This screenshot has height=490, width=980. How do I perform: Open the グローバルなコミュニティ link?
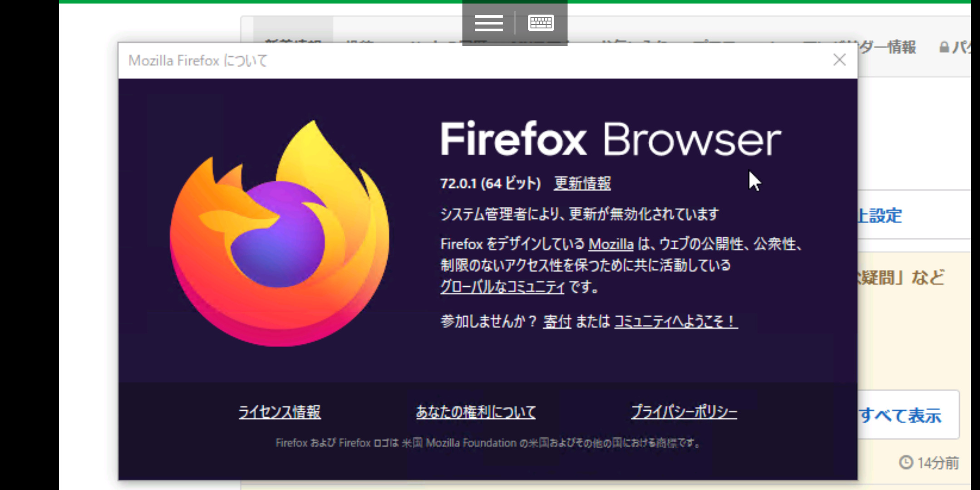point(502,287)
